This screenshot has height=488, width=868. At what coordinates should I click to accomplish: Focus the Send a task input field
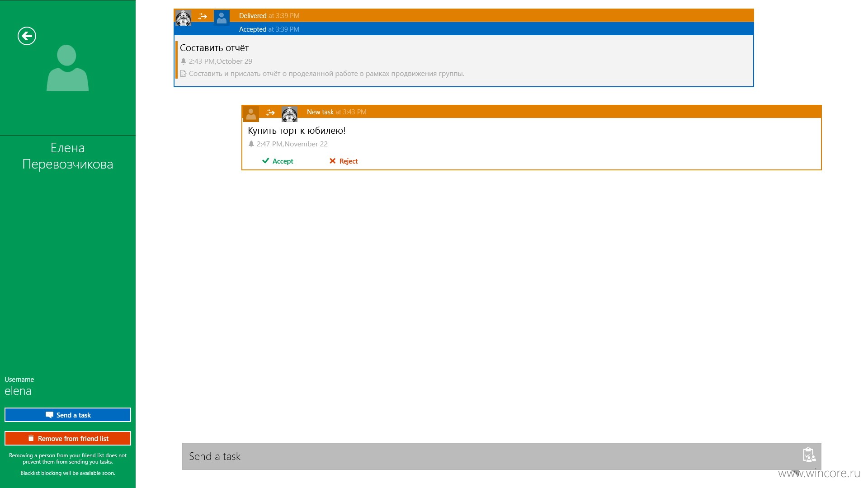pos(502,456)
